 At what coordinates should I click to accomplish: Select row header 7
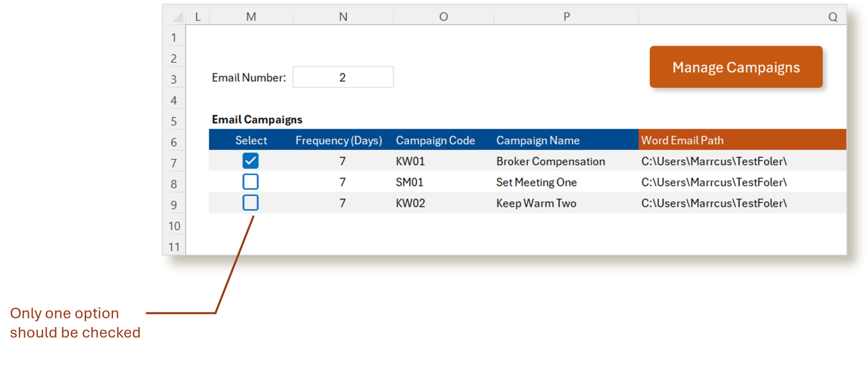(175, 162)
